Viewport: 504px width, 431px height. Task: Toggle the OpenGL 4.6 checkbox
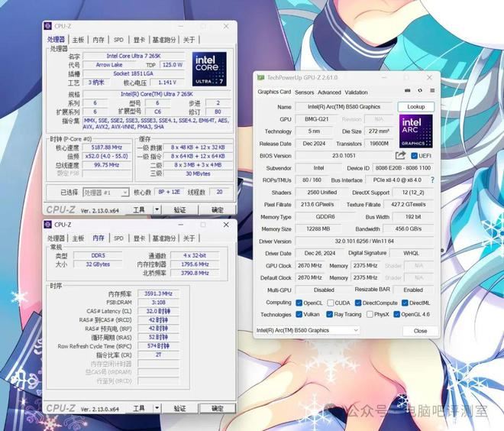coord(396,314)
